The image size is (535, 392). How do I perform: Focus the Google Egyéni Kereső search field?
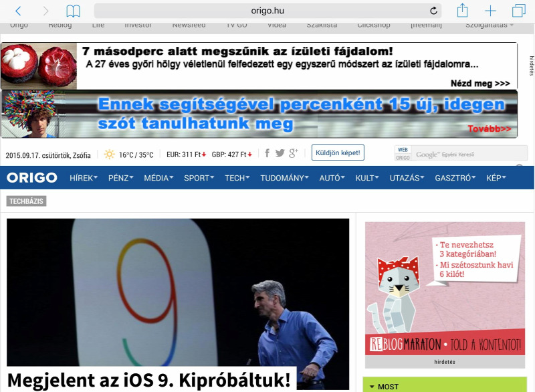pyautogui.click(x=469, y=155)
